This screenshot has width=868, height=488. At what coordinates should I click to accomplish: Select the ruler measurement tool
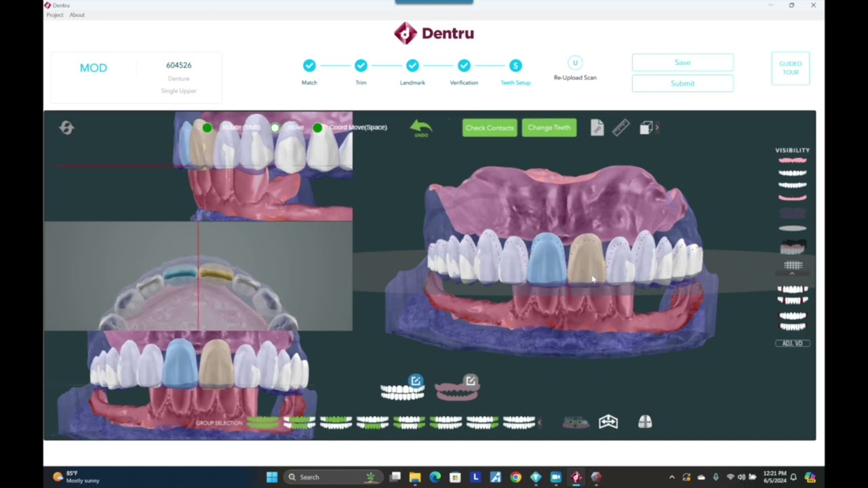(621, 127)
